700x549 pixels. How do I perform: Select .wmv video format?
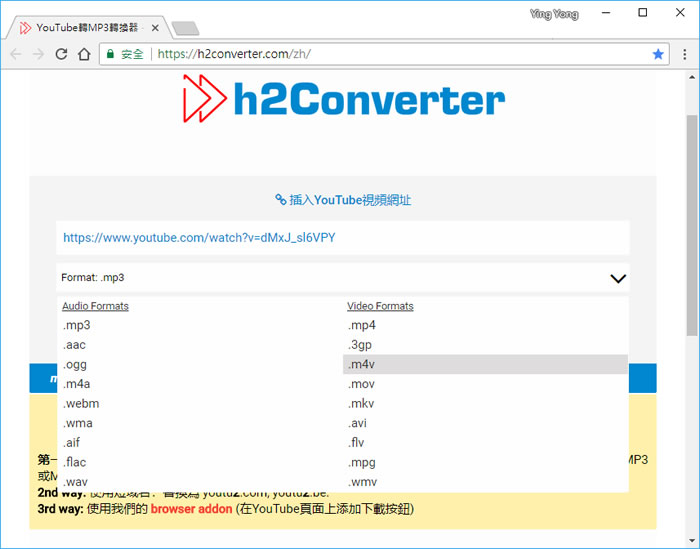(x=485, y=482)
